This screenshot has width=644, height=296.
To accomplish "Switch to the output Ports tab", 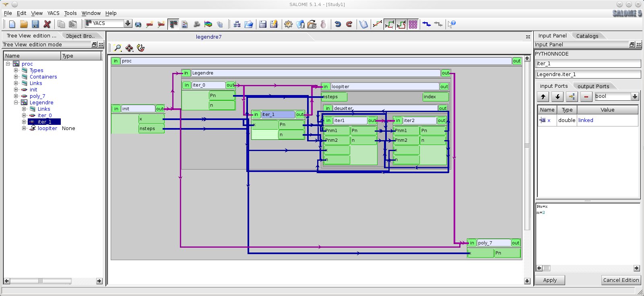I will [593, 86].
